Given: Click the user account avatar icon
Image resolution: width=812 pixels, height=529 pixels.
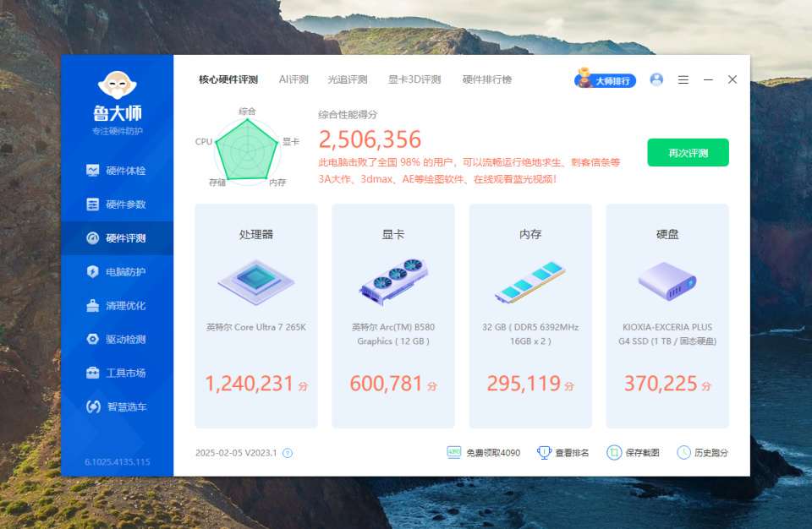Looking at the screenshot, I should [656, 79].
